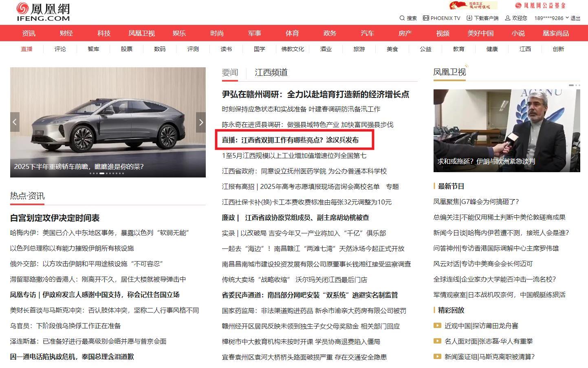Click play icon beside 名人面对面|张志磊
Image resolution: width=588 pixels, height=368 pixels.
[x=437, y=341]
